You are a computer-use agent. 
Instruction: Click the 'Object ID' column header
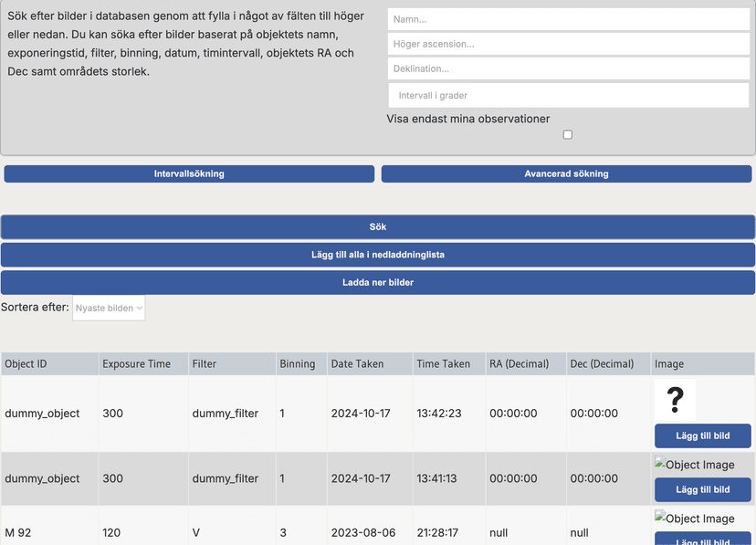(26, 363)
